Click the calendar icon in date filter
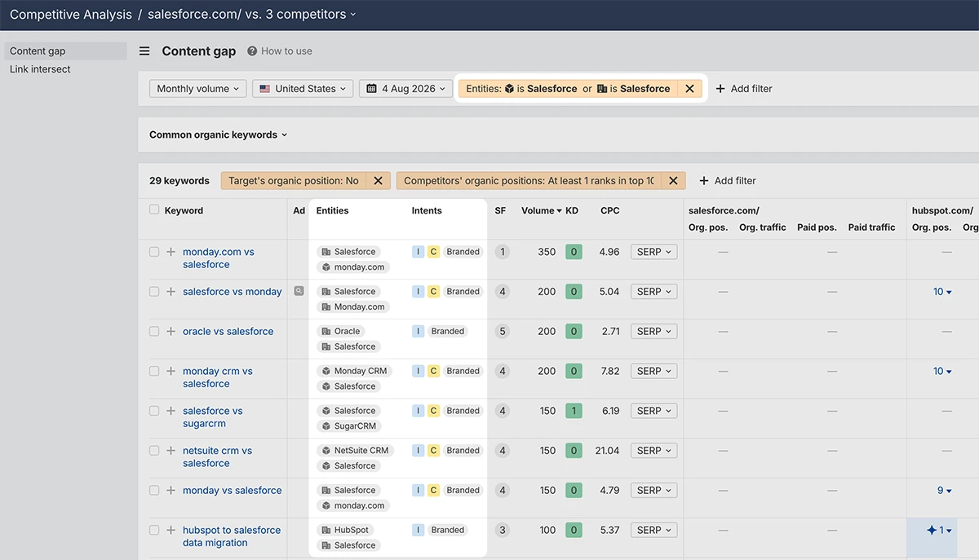The height and width of the screenshot is (560, 979). (371, 89)
